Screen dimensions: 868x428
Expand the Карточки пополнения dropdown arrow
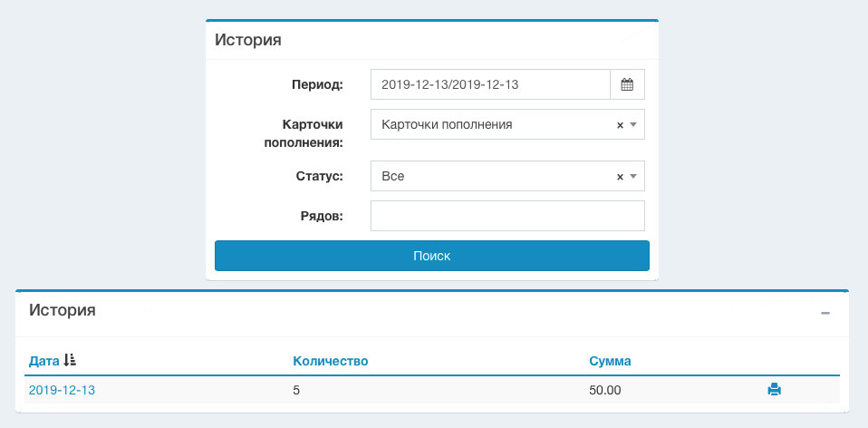tap(634, 125)
